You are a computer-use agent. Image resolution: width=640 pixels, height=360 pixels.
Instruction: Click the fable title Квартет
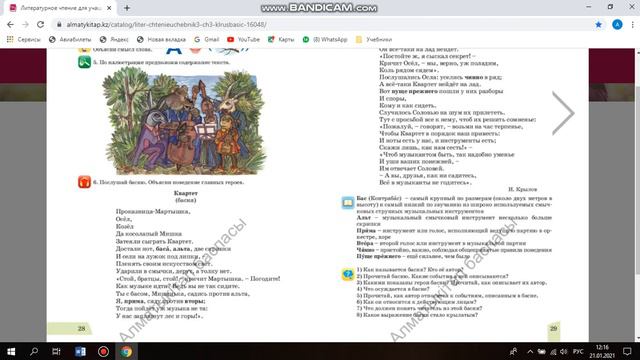[x=186, y=193]
